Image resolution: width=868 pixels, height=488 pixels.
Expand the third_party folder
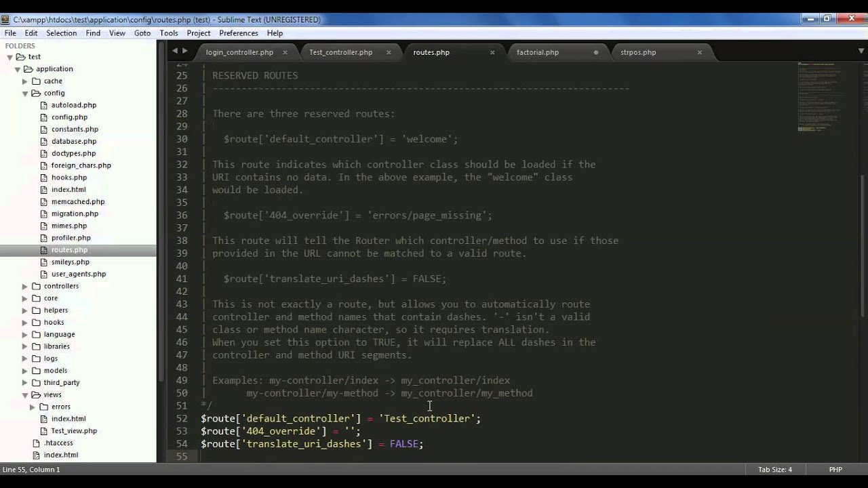[25, 383]
